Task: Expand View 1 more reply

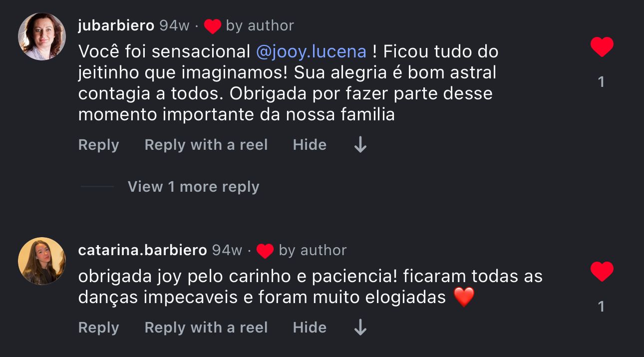Action: coord(194,187)
